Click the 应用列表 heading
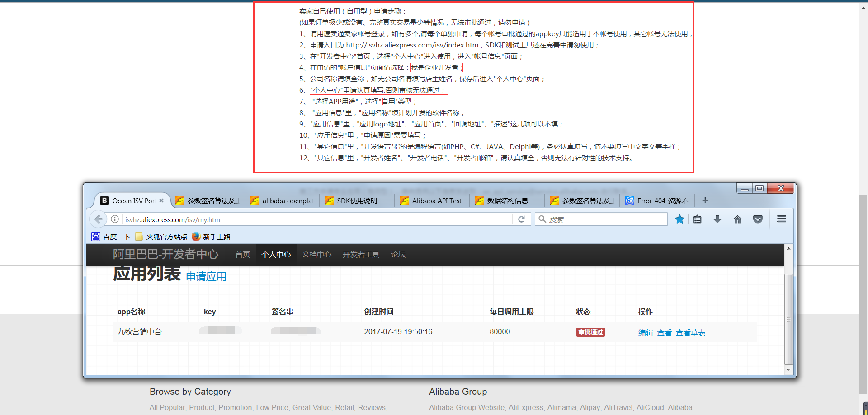Viewport: 868px width, 415px height. click(x=147, y=274)
